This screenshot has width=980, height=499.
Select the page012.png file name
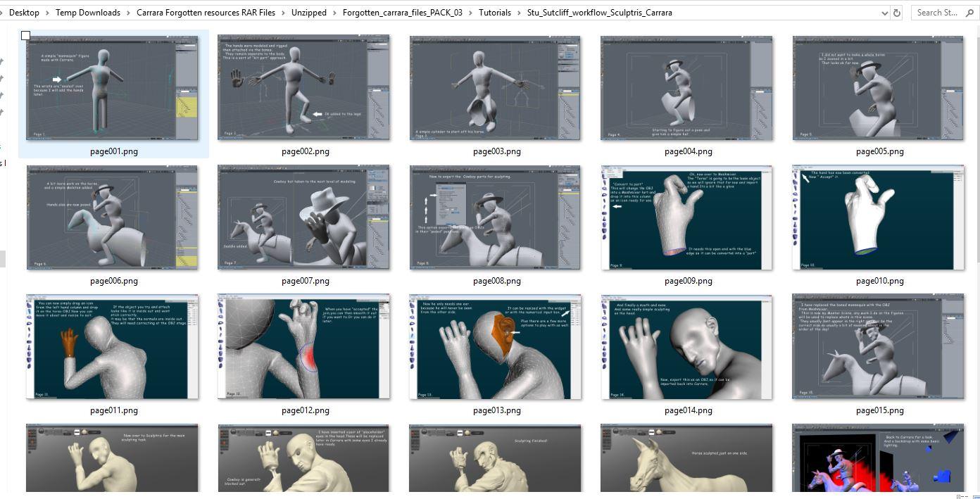(x=306, y=410)
